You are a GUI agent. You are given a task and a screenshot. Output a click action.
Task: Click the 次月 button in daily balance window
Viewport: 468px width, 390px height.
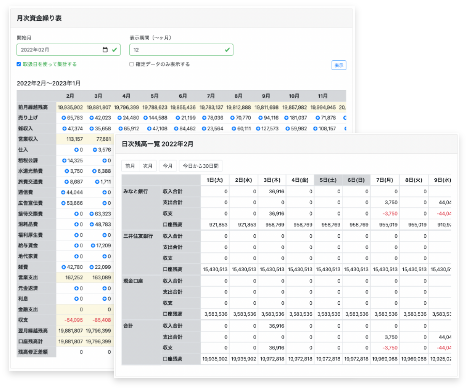pos(148,166)
